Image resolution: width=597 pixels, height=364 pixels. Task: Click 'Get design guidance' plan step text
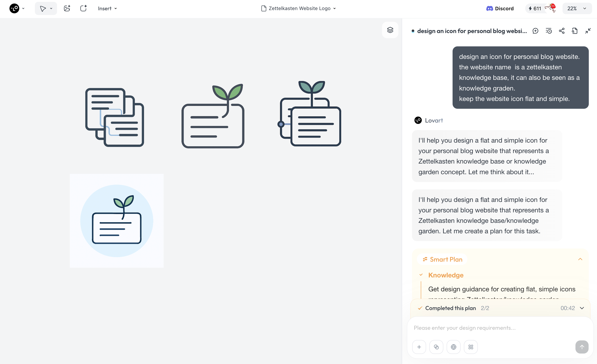coord(502,289)
